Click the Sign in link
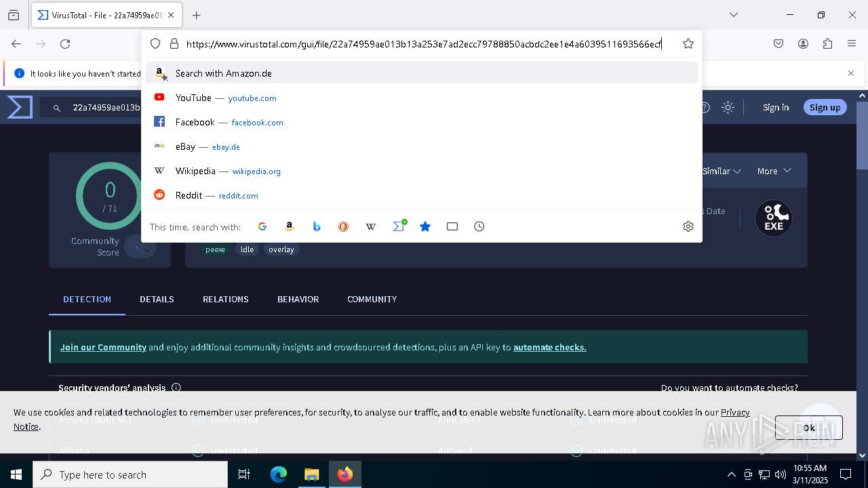The image size is (868, 488). (776, 107)
